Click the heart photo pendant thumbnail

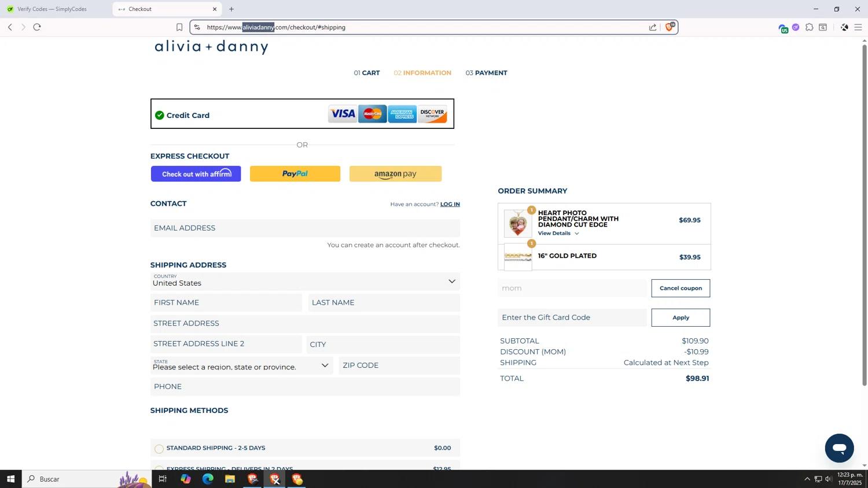[x=518, y=223]
